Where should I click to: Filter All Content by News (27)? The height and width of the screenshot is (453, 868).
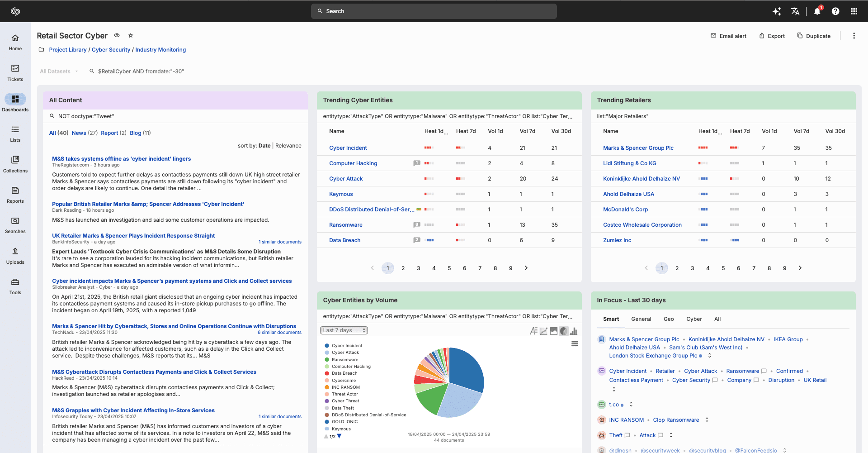85,133
